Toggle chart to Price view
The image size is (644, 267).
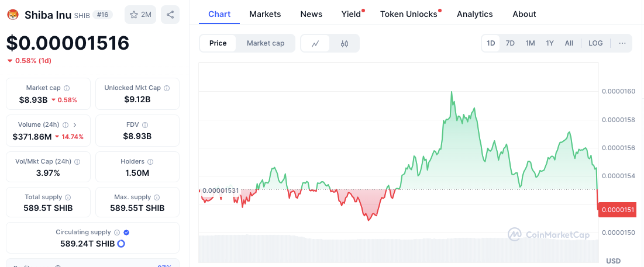point(218,43)
